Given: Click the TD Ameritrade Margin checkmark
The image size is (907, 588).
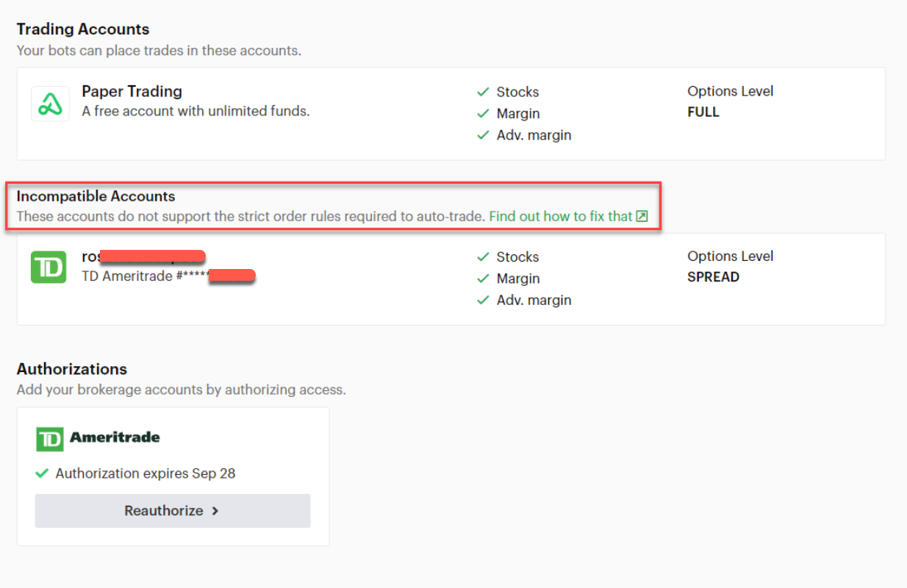Looking at the screenshot, I should [x=483, y=279].
